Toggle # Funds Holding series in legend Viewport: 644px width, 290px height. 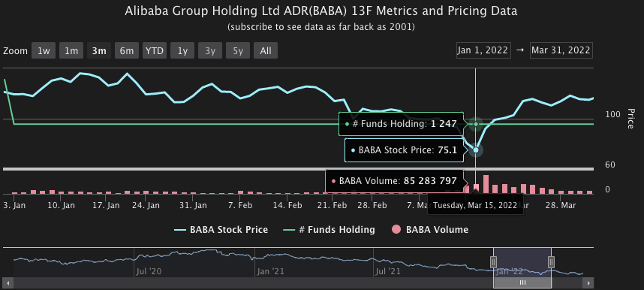click(330, 230)
